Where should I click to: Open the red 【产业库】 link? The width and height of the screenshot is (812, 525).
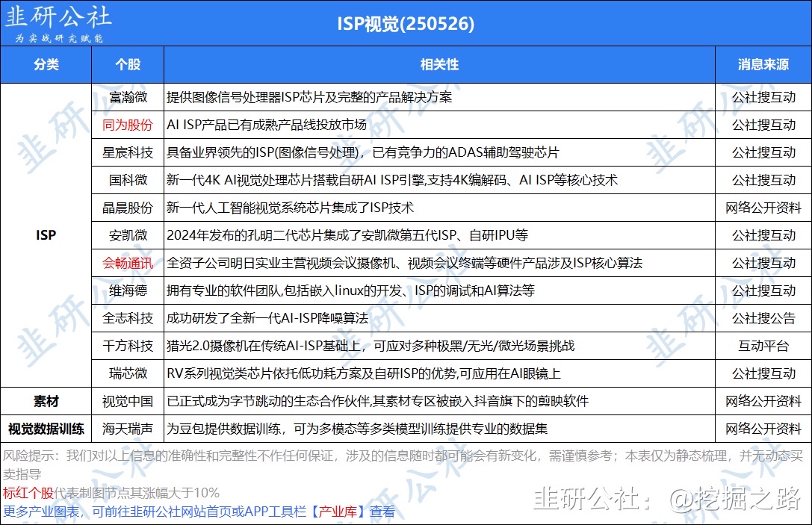pyautogui.click(x=337, y=512)
